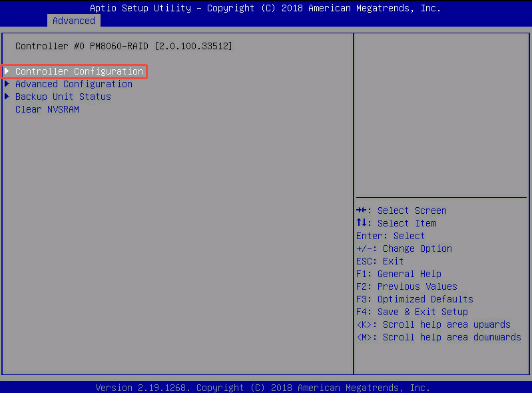
Task: Click the 'F1: General Help' line
Action: [399, 274]
